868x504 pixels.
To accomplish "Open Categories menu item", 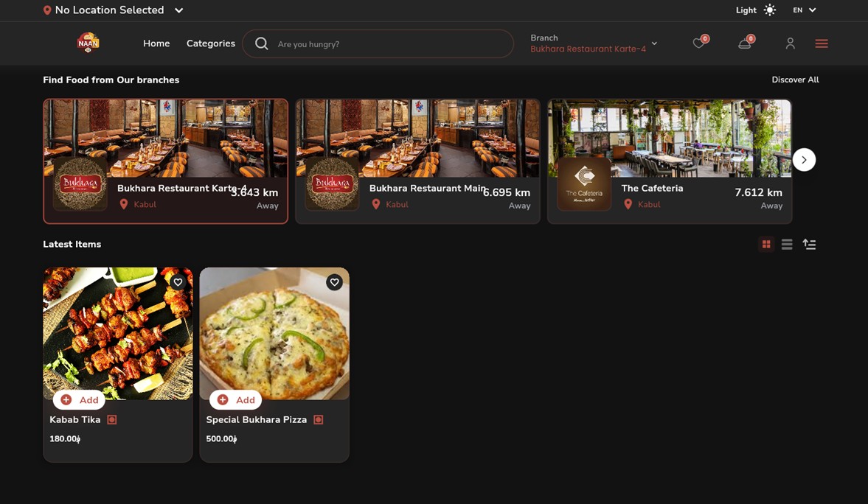I will [210, 43].
